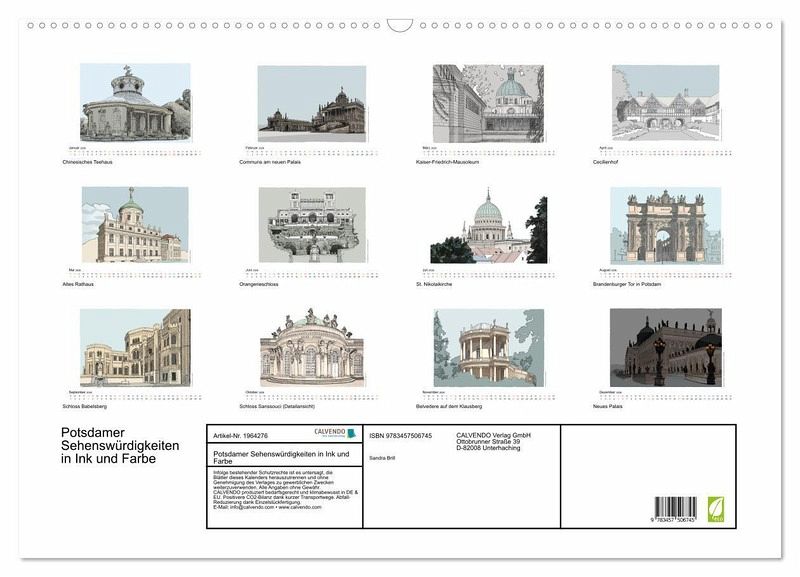Select the Communs am neuen Palais image
The width and height of the screenshot is (800, 577).
click(x=312, y=102)
